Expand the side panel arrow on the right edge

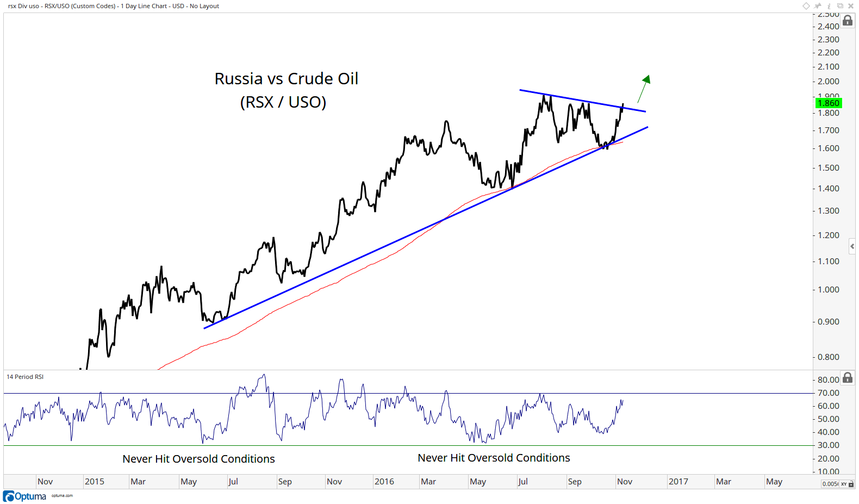(852, 246)
